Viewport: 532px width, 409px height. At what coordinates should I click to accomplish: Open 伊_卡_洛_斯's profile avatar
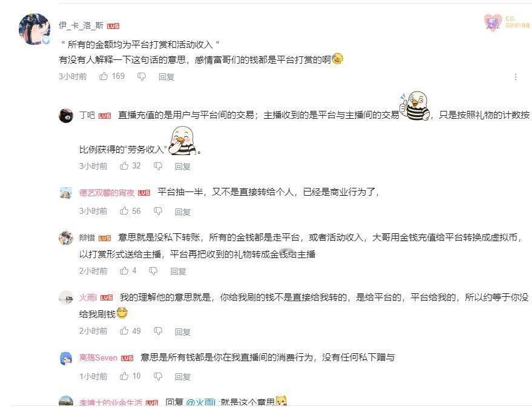34,29
